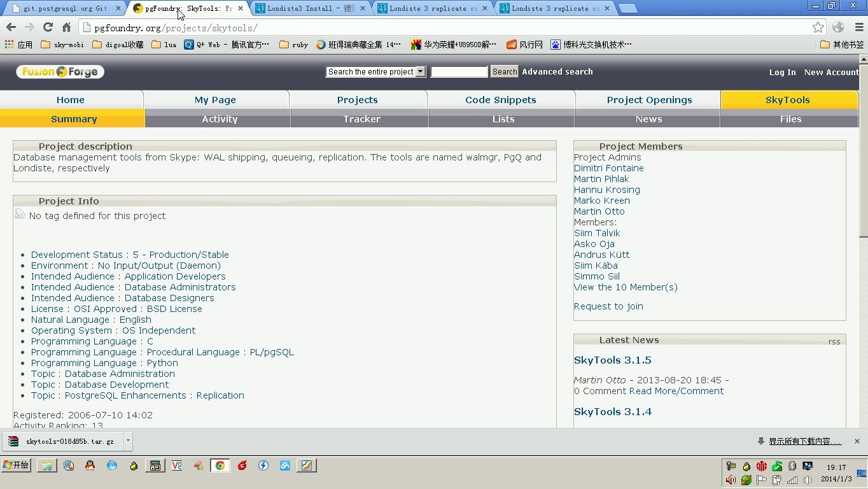Open the 风行网 bookmark
This screenshot has width=868, height=489.
[x=525, y=45]
